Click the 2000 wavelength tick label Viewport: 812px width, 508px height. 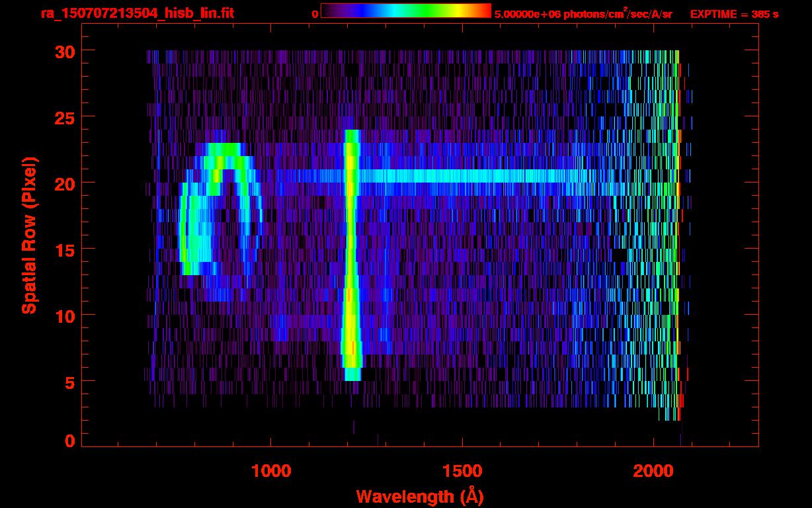(653, 470)
